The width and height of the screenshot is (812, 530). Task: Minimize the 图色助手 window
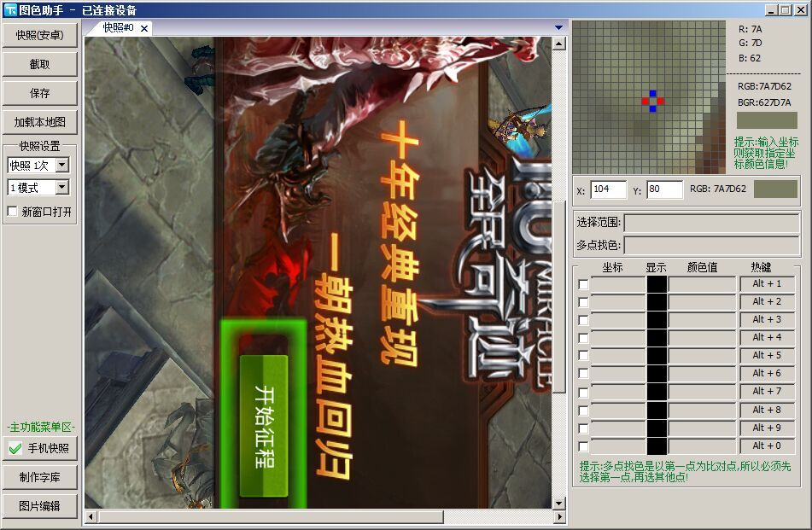(771, 10)
